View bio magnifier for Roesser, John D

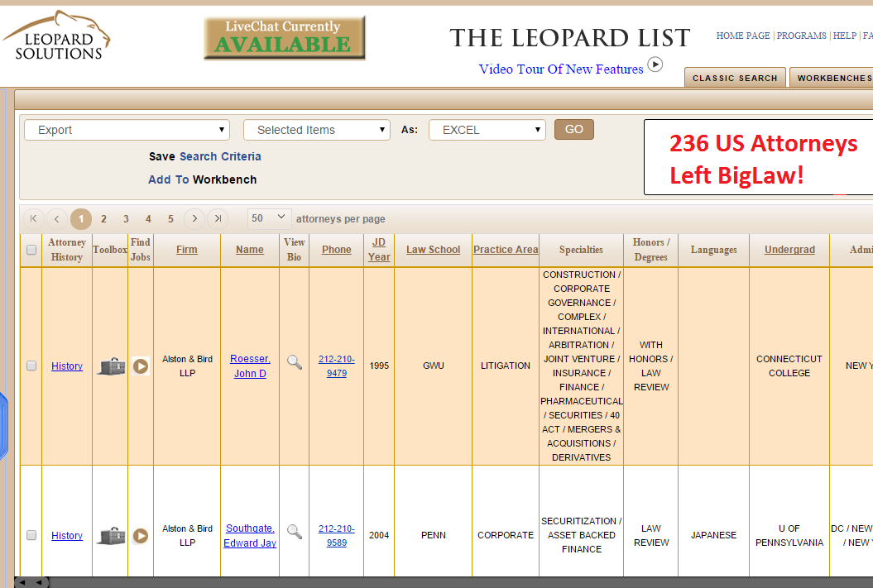[x=295, y=363]
